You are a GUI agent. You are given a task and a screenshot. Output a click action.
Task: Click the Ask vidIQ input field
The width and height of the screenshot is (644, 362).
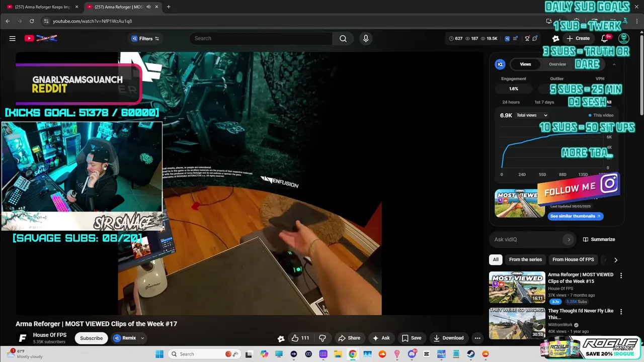click(526, 239)
